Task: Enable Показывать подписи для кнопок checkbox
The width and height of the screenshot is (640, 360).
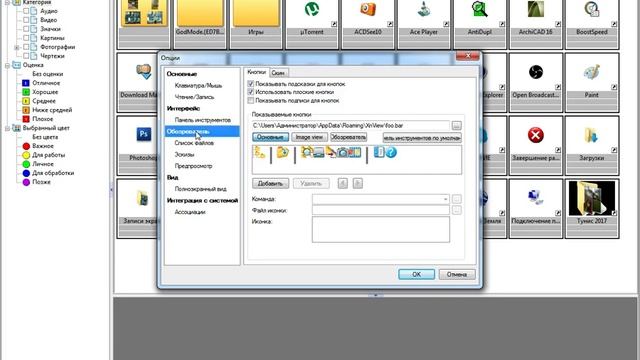Action: click(x=251, y=100)
